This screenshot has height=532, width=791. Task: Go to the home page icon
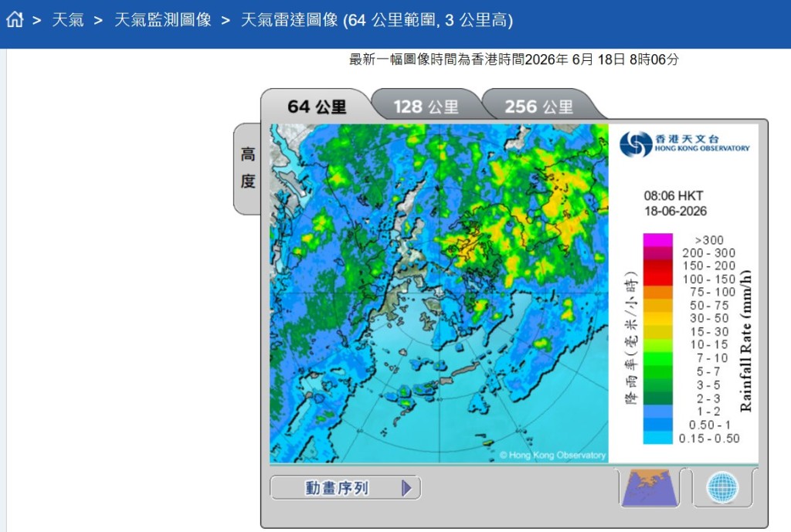pyautogui.click(x=15, y=19)
